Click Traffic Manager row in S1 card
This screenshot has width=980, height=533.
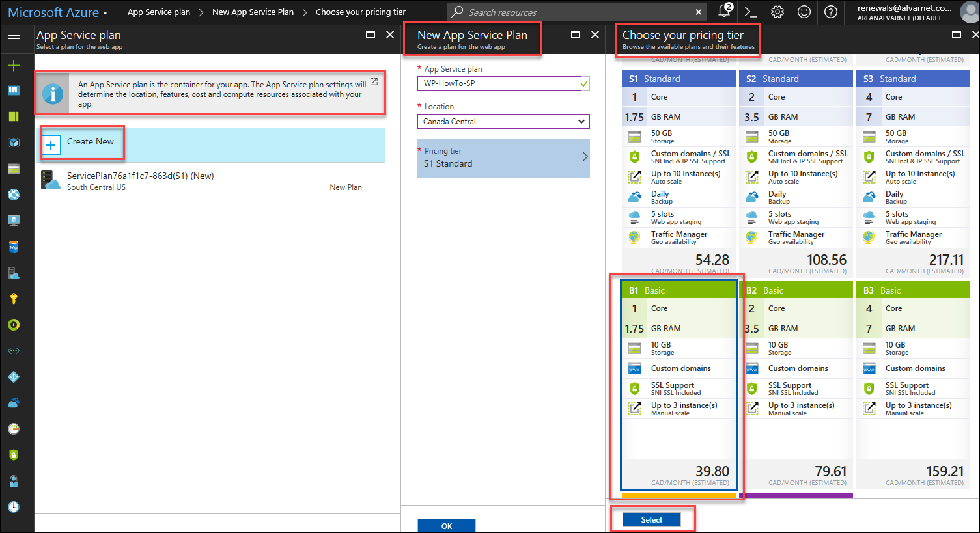click(x=679, y=238)
